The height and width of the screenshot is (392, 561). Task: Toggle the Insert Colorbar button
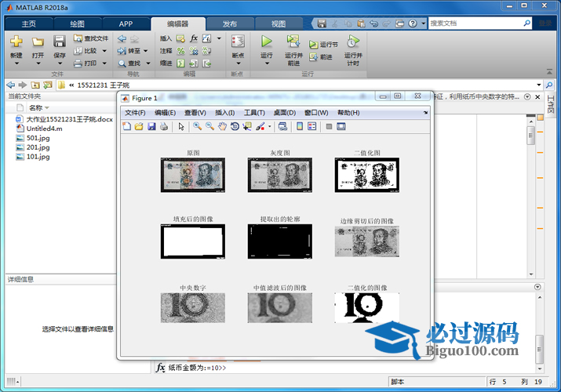299,126
